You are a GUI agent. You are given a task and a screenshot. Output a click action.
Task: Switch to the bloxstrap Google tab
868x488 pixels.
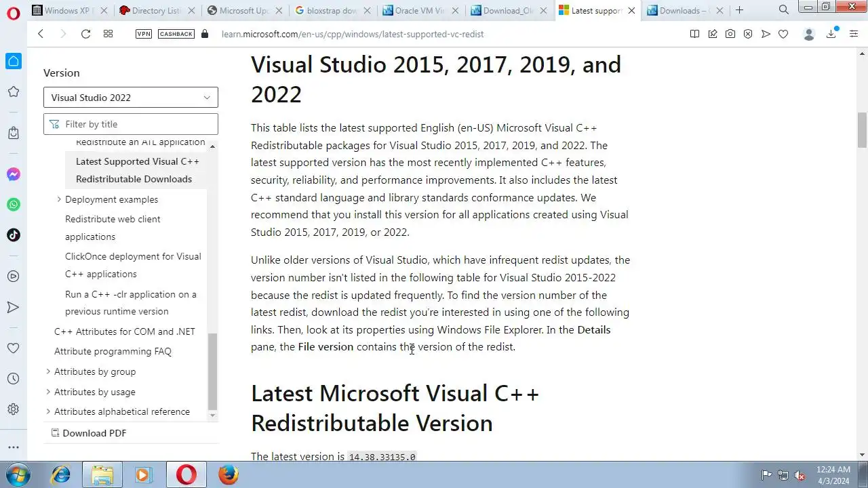[332, 10]
